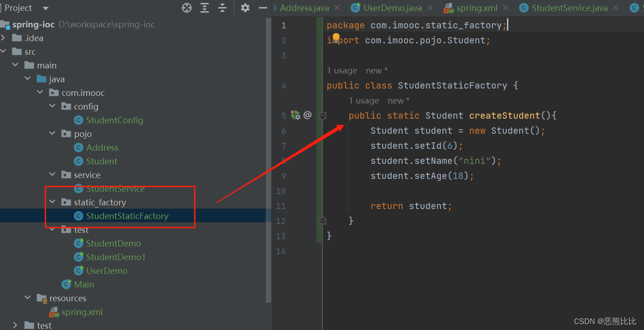Click the Expand All icon in Project panel
Screen dimensions: 644x330
(205, 8)
